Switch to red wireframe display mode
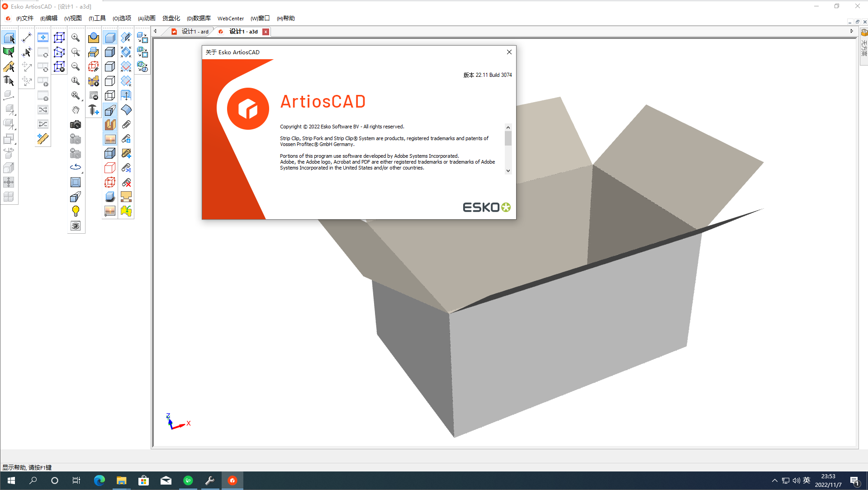This screenshot has height=490, width=868. [x=110, y=167]
